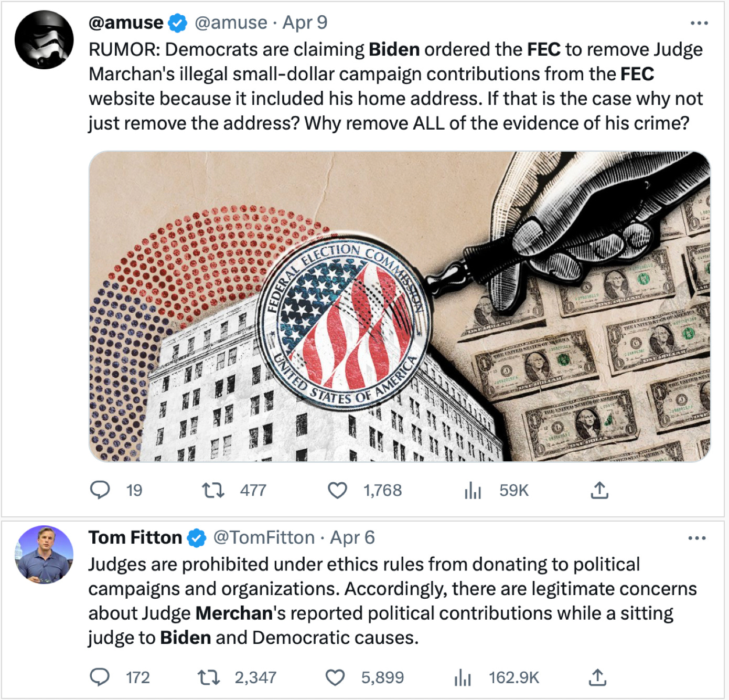
Task: Open the @amuse stormtrooper profile picture
Action: pos(44,40)
